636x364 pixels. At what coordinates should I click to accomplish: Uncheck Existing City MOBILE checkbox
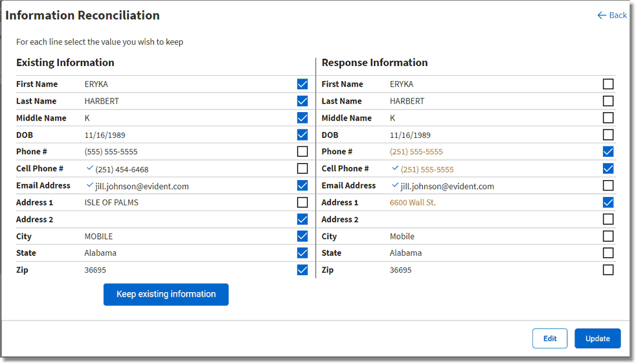coord(302,236)
